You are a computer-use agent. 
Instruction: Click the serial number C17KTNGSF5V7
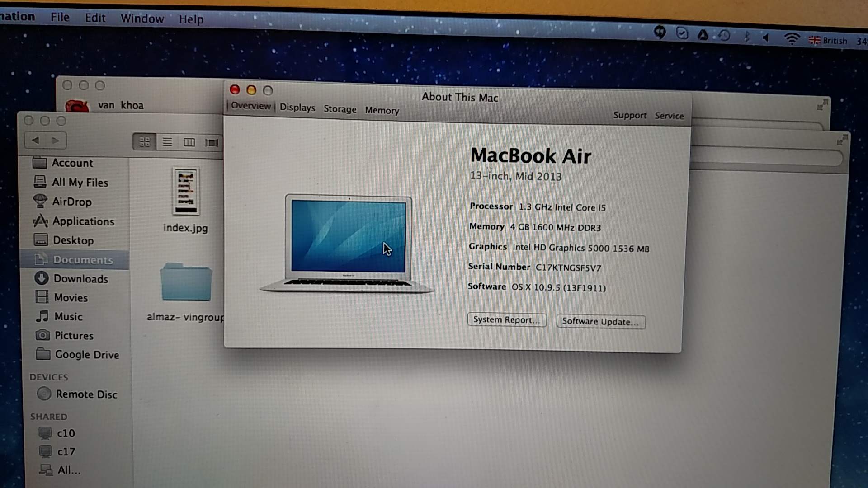tap(568, 268)
